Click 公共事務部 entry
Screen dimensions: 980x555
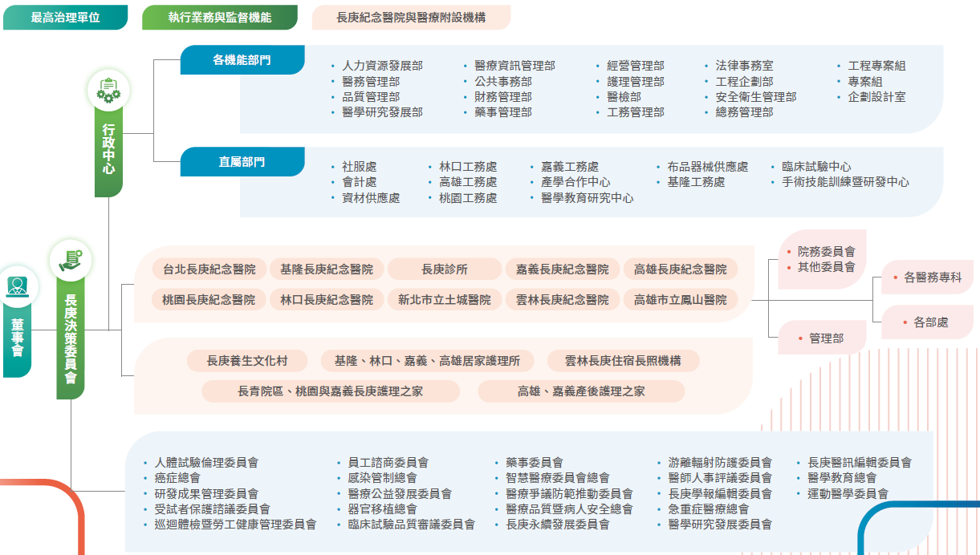pyautogui.click(x=503, y=82)
